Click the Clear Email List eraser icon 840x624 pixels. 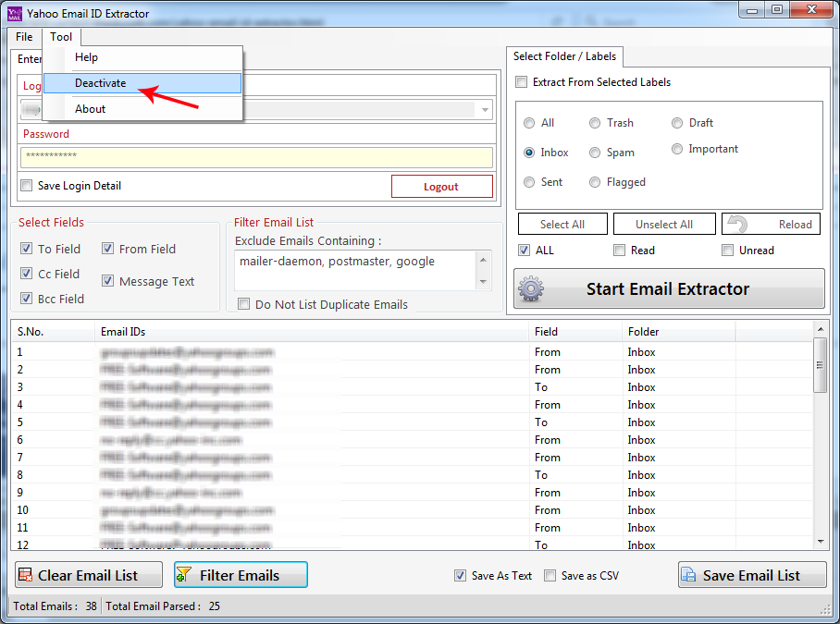click(25, 575)
